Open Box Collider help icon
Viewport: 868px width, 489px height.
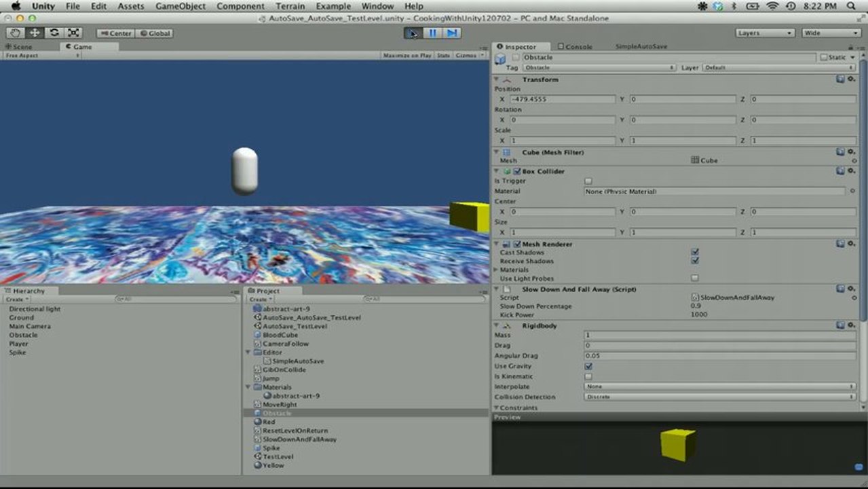[x=840, y=171]
